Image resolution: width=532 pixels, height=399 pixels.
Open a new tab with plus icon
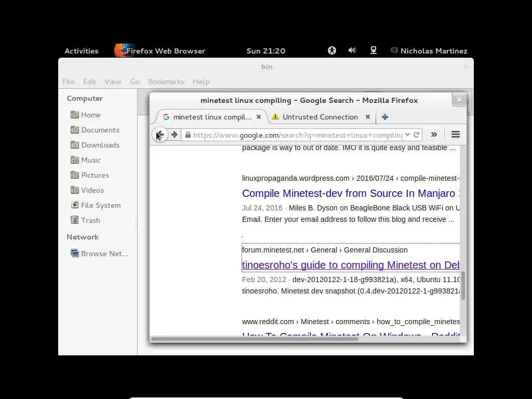pyautogui.click(x=385, y=117)
